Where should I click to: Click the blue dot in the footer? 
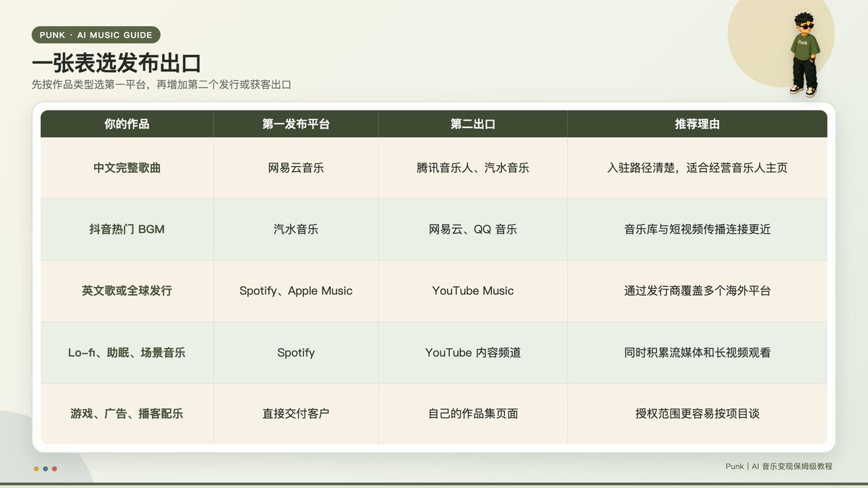46,468
